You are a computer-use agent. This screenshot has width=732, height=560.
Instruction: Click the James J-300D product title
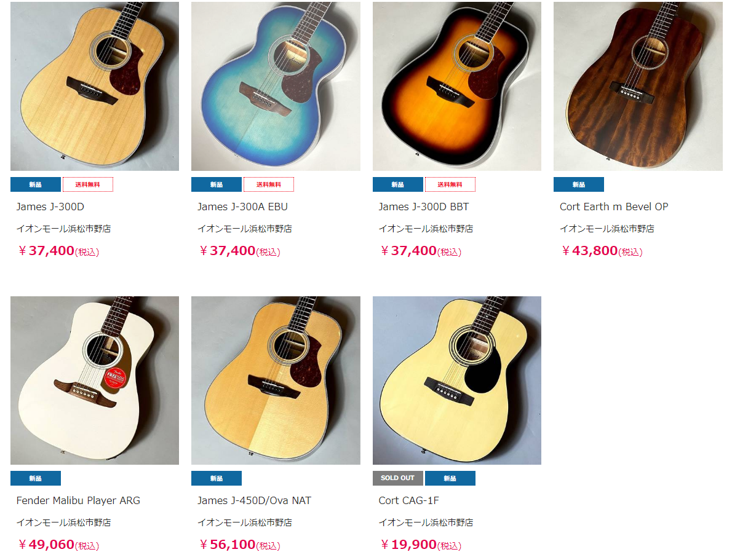click(50, 207)
